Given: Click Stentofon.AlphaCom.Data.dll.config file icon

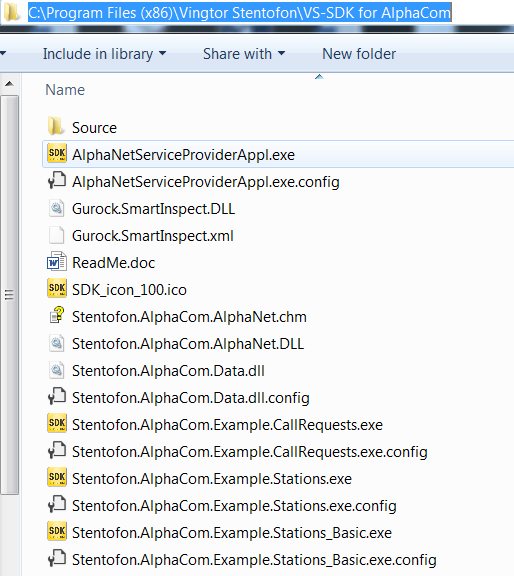Looking at the screenshot, I should coord(57,396).
